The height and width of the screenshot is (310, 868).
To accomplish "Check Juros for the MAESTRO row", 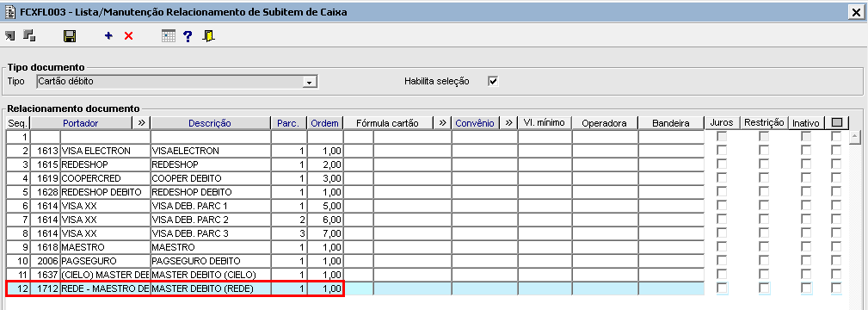I will tap(722, 247).
